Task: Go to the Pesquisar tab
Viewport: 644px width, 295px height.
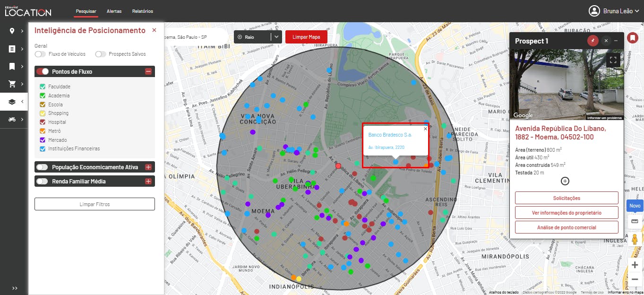Action: click(86, 11)
